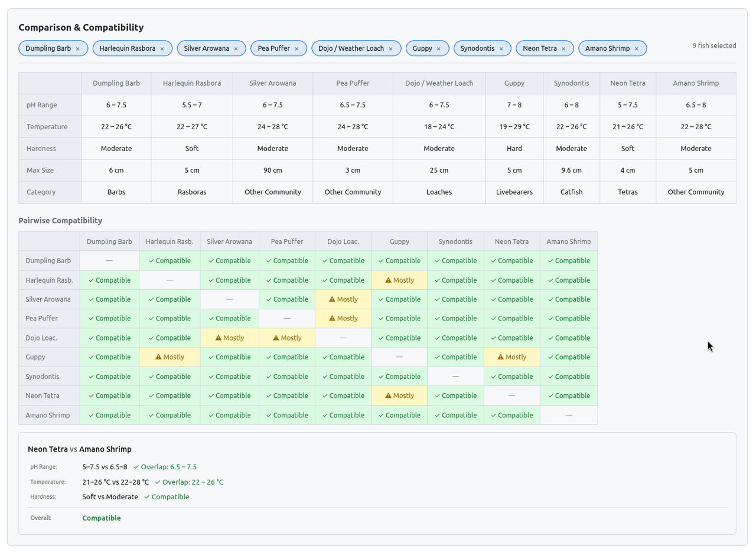The width and height of the screenshot is (756, 556).
Task: Click the 9 fish selected counter
Action: click(715, 45)
